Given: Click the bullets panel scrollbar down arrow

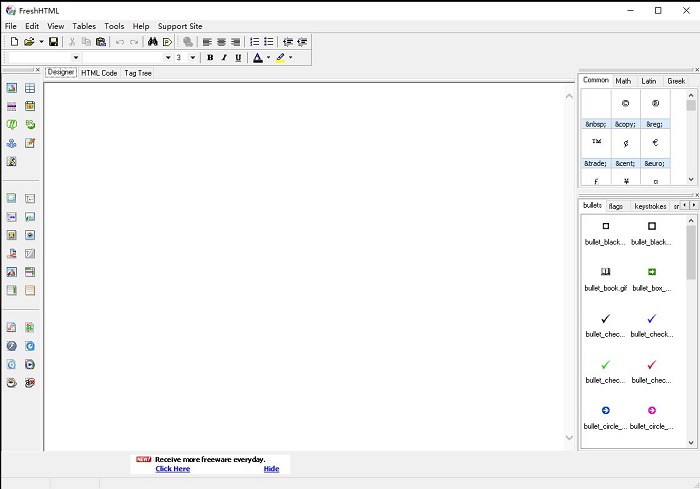Looking at the screenshot, I should pos(691,443).
